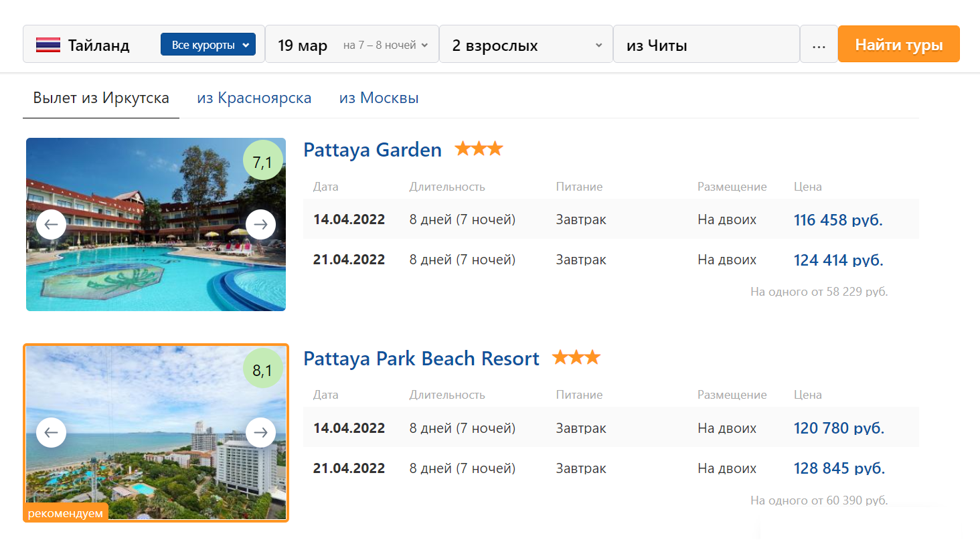Click Pattaya Park Beach Resort star rating
Viewport: 980px width, 558px height.
point(576,357)
